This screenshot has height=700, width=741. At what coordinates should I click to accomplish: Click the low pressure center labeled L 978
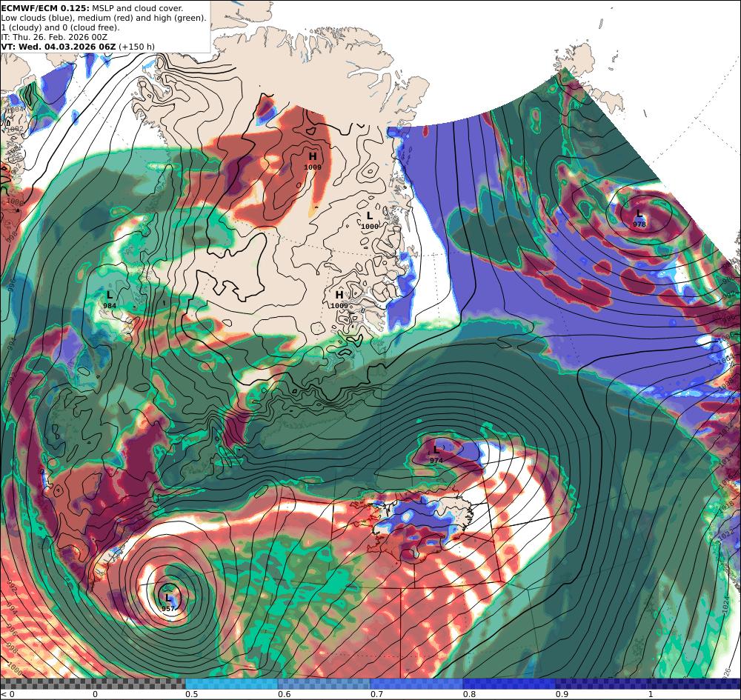click(x=639, y=219)
